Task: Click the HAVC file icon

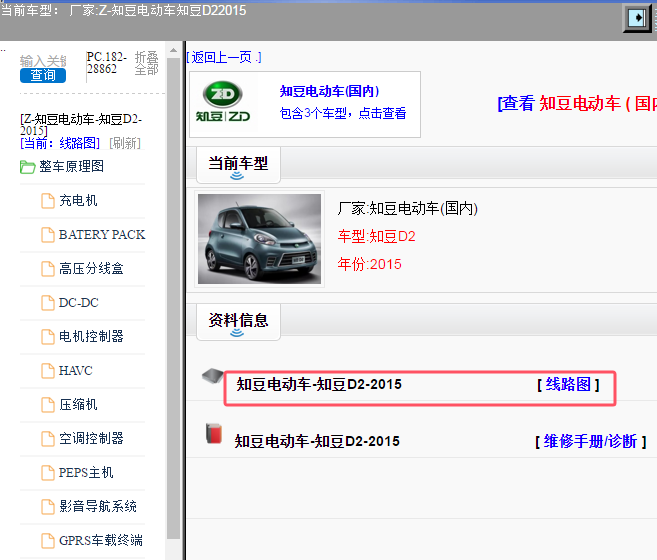Action: [x=48, y=371]
